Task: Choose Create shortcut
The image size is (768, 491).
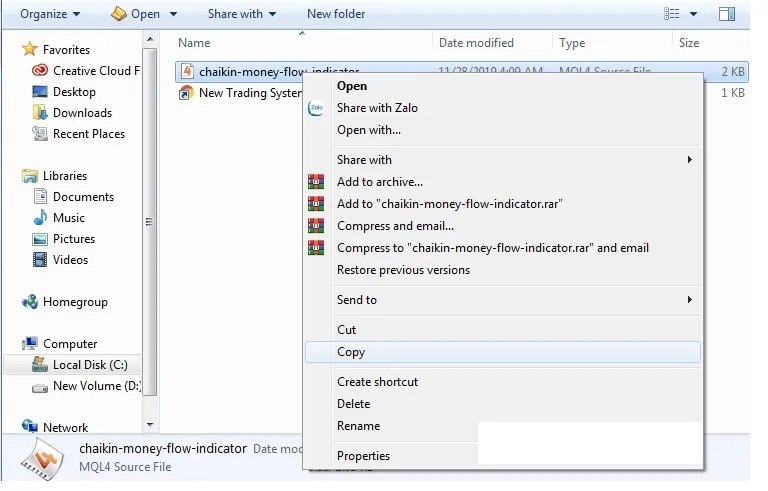Action: coord(504,382)
